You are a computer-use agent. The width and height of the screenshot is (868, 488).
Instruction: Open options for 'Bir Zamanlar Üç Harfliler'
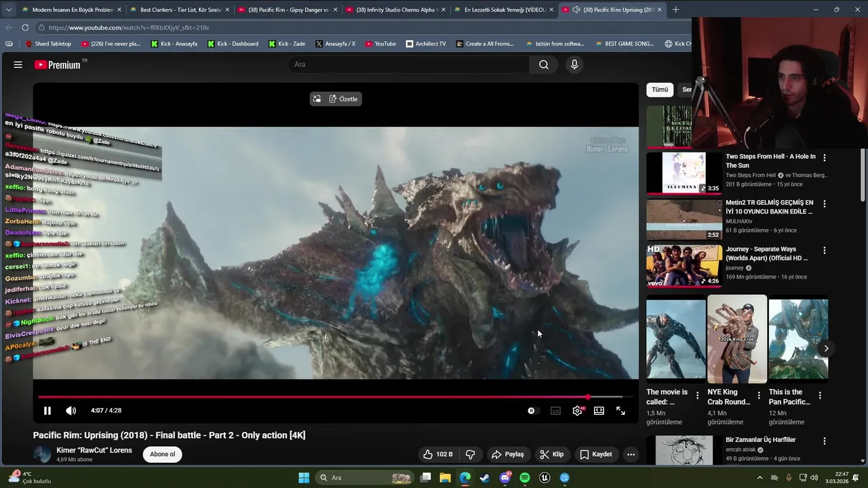pyautogui.click(x=825, y=441)
